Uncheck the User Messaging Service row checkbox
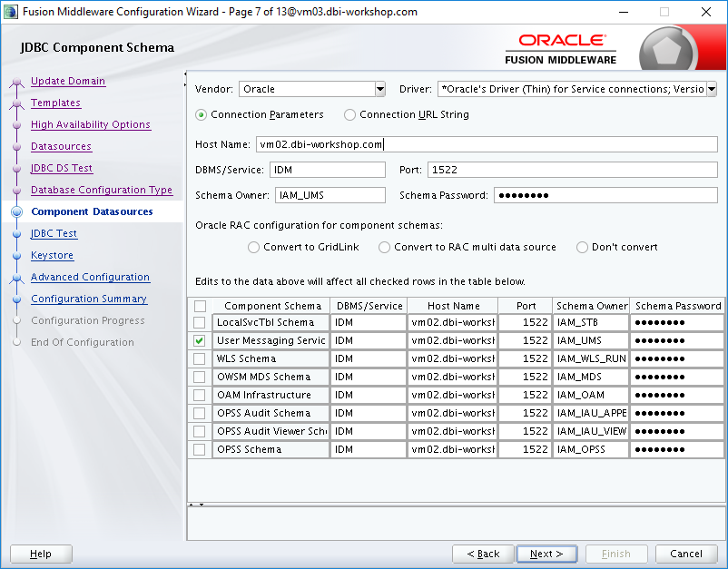Screen dimensions: 728x569 tap(200, 340)
